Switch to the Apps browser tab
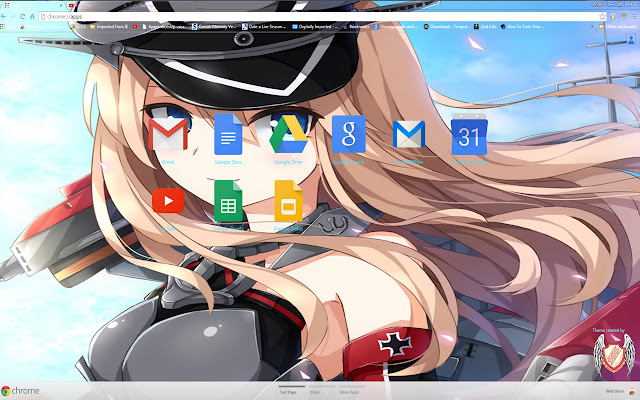The width and height of the screenshot is (640, 400). 31,5
